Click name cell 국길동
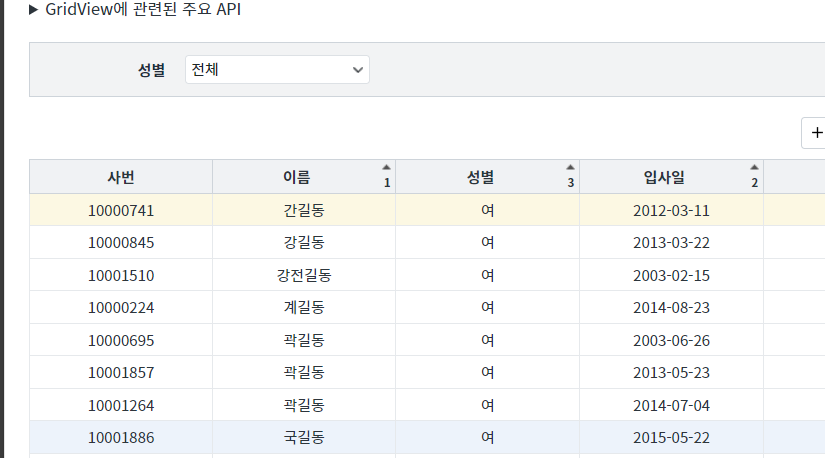 pos(304,437)
